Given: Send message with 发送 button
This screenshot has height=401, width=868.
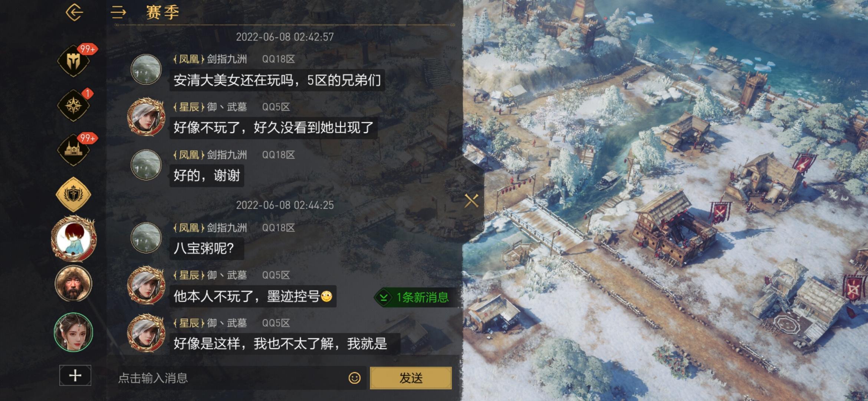Looking at the screenshot, I should (411, 378).
